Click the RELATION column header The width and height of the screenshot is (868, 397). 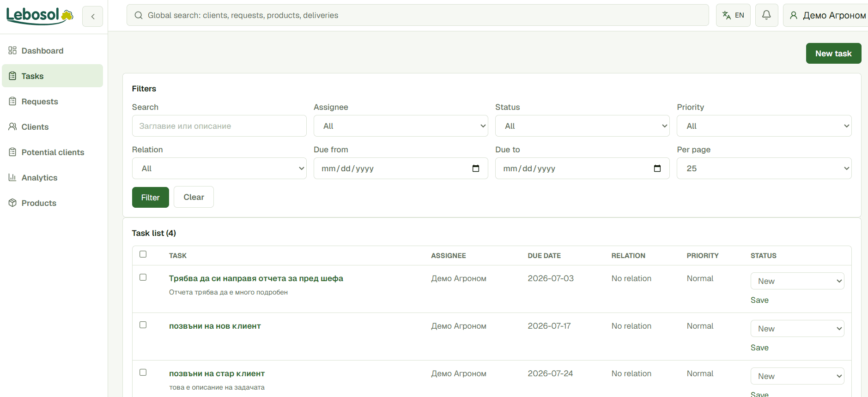pos(628,256)
